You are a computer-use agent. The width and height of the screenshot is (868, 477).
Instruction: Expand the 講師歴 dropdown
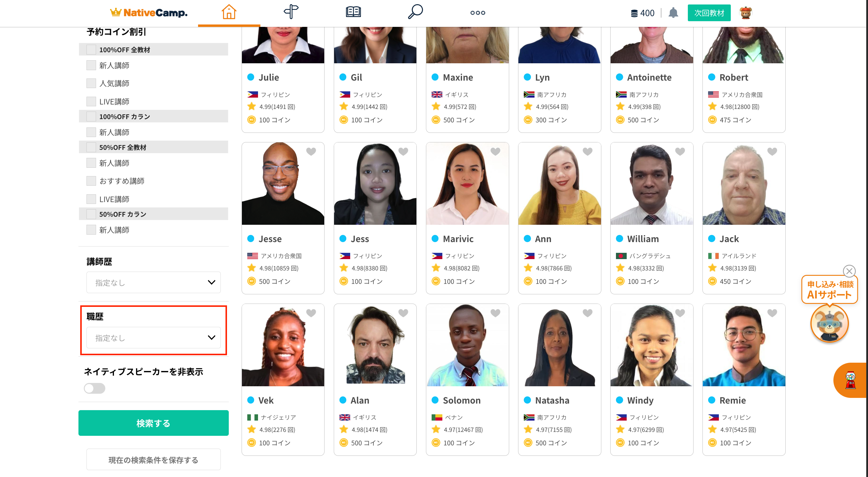tap(153, 282)
